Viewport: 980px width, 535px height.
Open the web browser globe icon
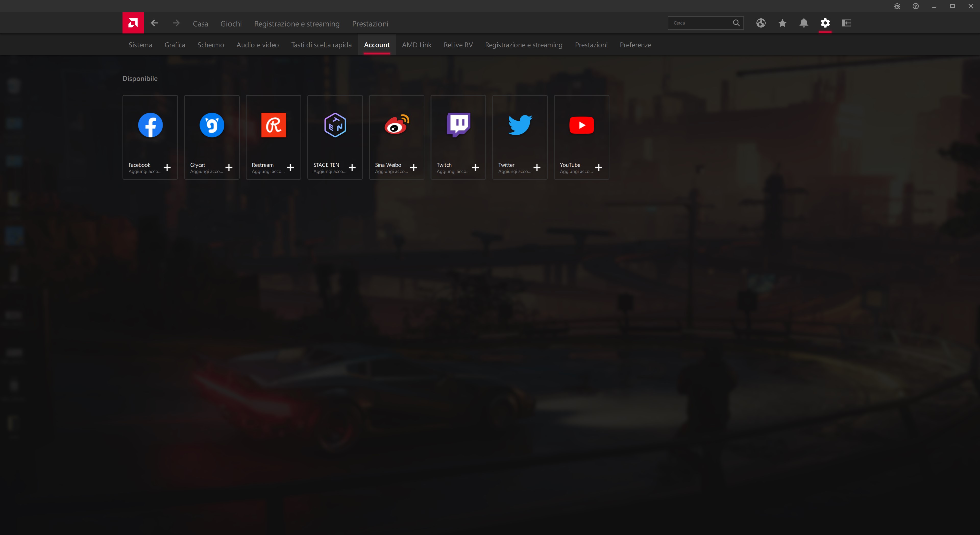(x=761, y=23)
